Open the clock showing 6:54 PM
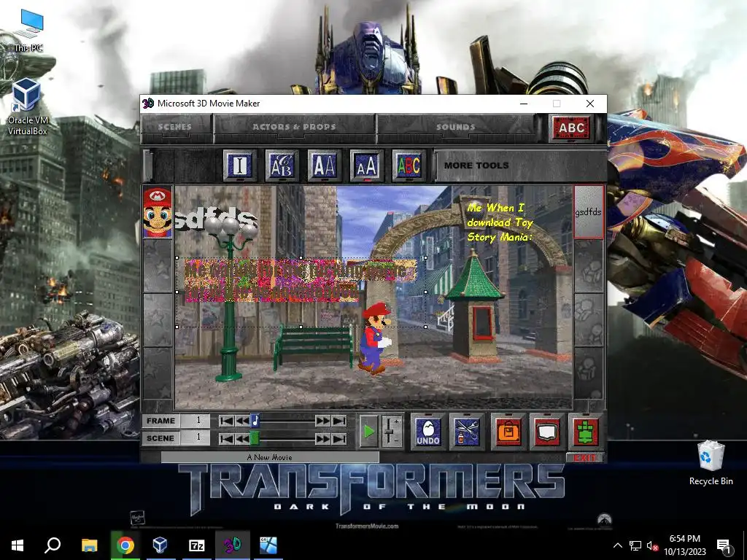The width and height of the screenshot is (747, 560). (x=684, y=545)
